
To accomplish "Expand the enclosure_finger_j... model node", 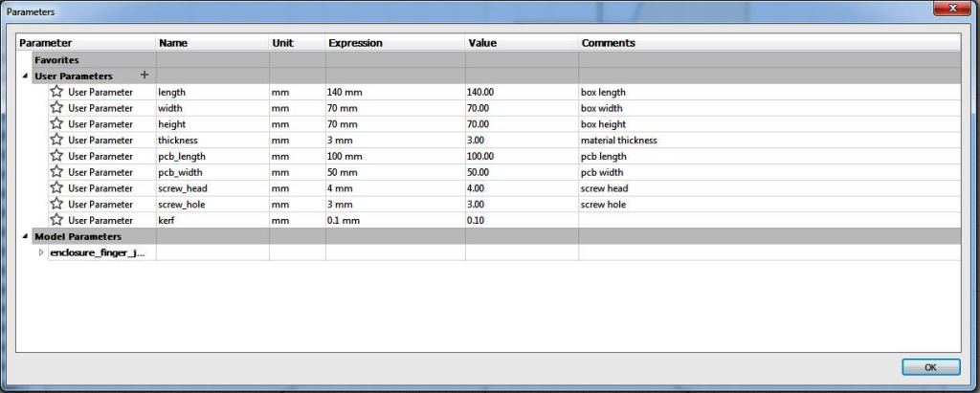I will coord(41,253).
